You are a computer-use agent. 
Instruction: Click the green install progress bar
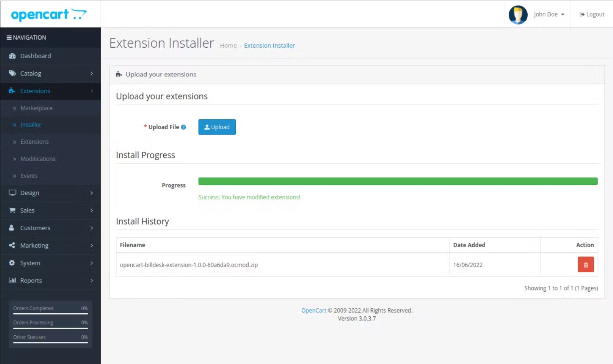tap(398, 181)
